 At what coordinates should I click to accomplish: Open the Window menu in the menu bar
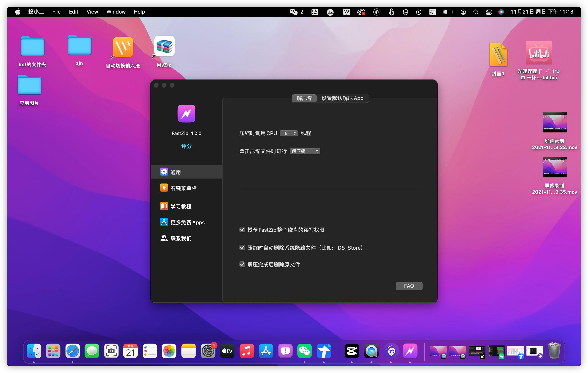(116, 12)
